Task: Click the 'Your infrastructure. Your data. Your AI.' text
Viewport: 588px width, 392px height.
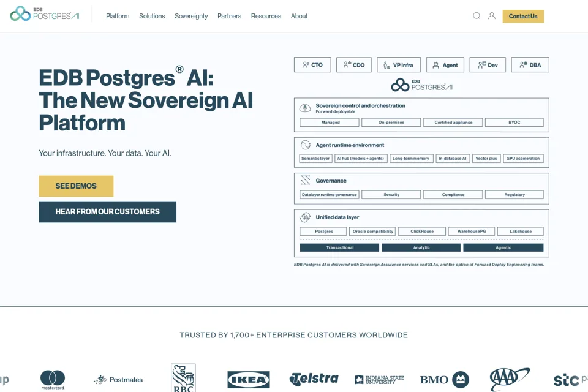Action: pyautogui.click(x=105, y=153)
